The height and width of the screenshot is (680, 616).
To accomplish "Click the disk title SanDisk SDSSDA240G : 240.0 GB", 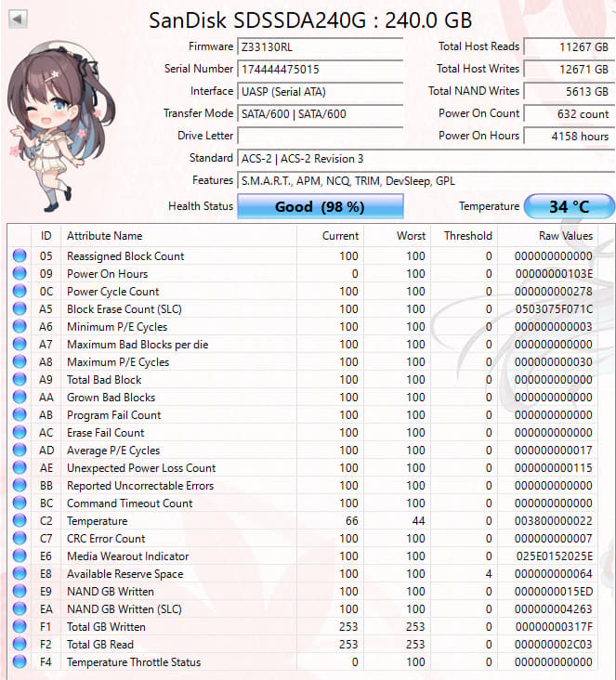I will click(x=310, y=20).
